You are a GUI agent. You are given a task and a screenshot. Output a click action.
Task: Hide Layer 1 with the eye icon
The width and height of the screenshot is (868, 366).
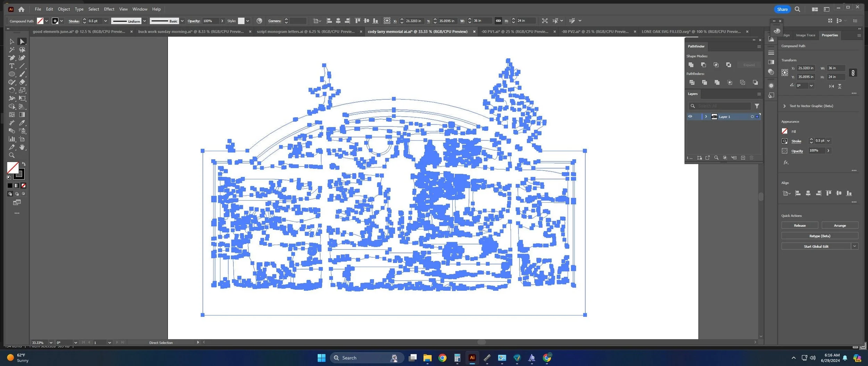tap(690, 117)
